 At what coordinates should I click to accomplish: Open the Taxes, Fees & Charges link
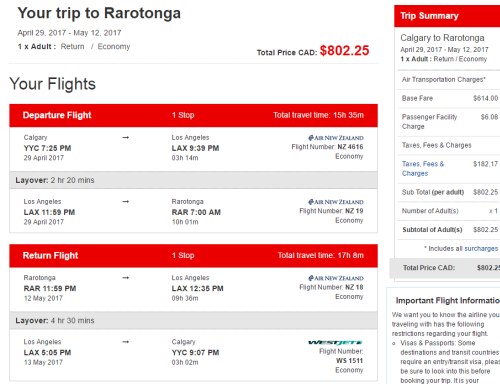[x=423, y=169]
